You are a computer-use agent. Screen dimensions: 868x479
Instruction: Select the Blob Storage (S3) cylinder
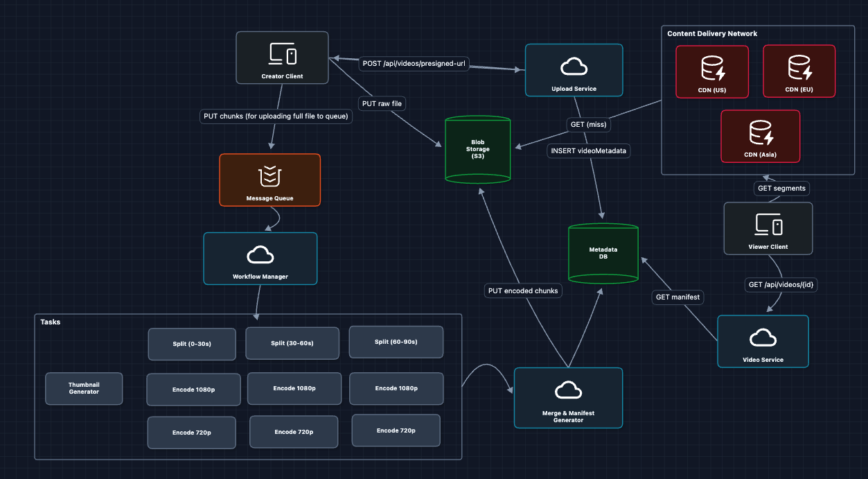click(477, 150)
